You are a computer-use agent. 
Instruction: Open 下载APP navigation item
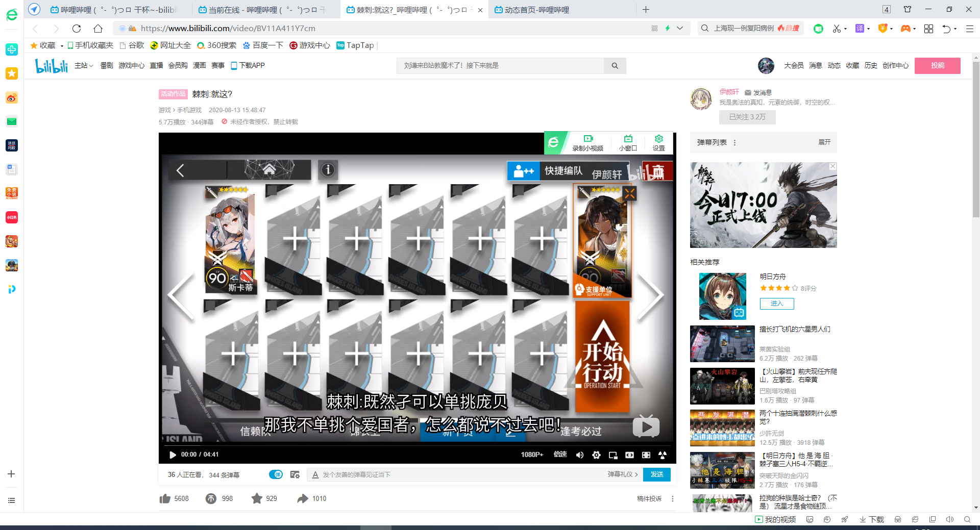[248, 65]
